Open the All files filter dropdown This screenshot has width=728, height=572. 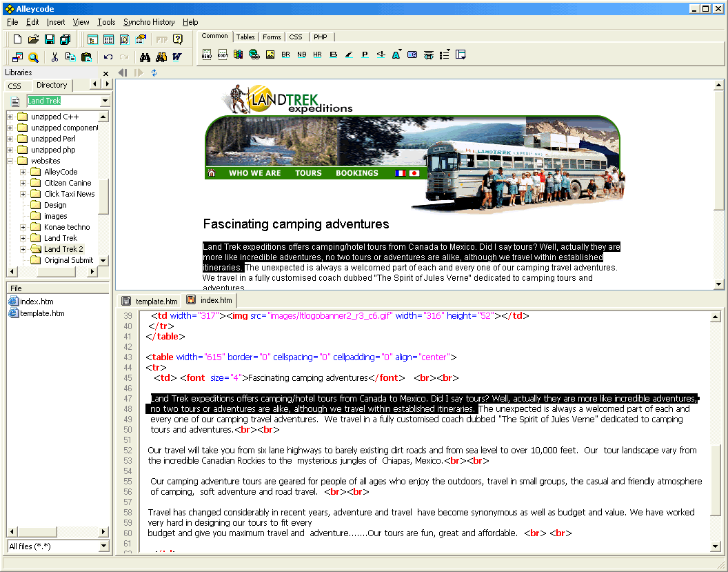(x=104, y=546)
